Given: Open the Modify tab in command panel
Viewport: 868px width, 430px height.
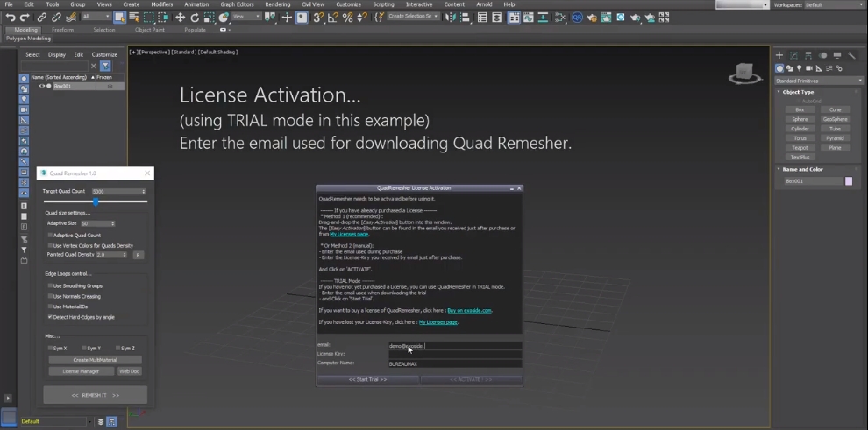Looking at the screenshot, I should point(794,55).
